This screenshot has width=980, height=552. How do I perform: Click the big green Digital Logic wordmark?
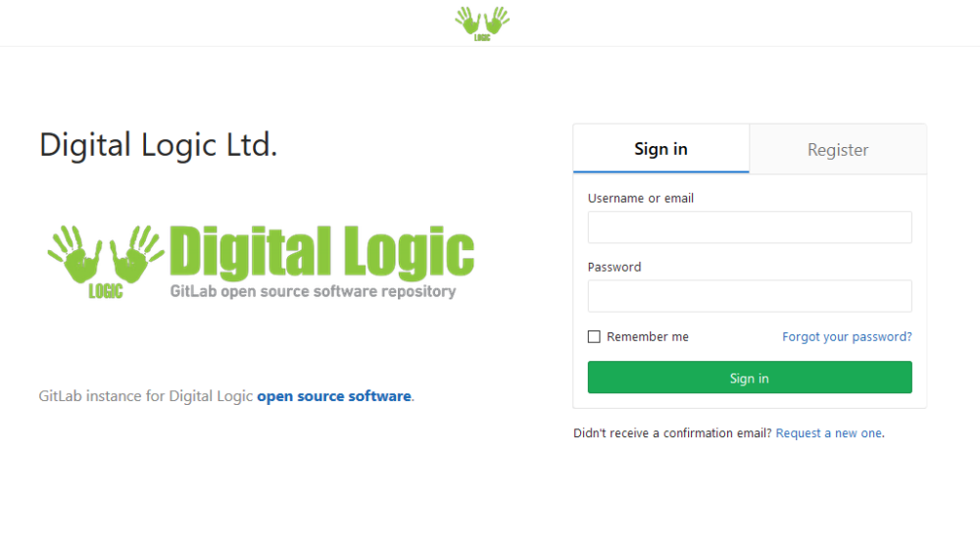coord(321,251)
